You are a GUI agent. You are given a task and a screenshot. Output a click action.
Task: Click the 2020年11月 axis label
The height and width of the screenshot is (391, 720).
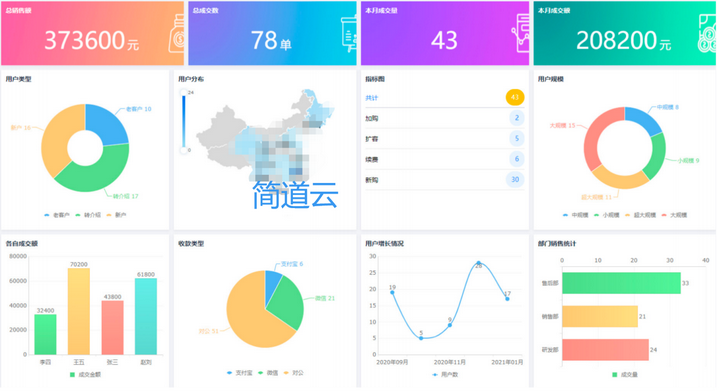pyautogui.click(x=450, y=362)
